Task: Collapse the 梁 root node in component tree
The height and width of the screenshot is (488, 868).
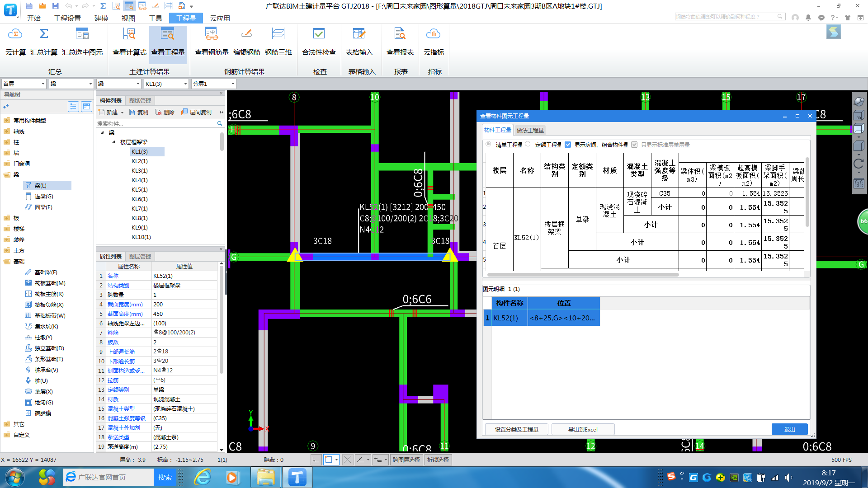Action: pos(102,132)
